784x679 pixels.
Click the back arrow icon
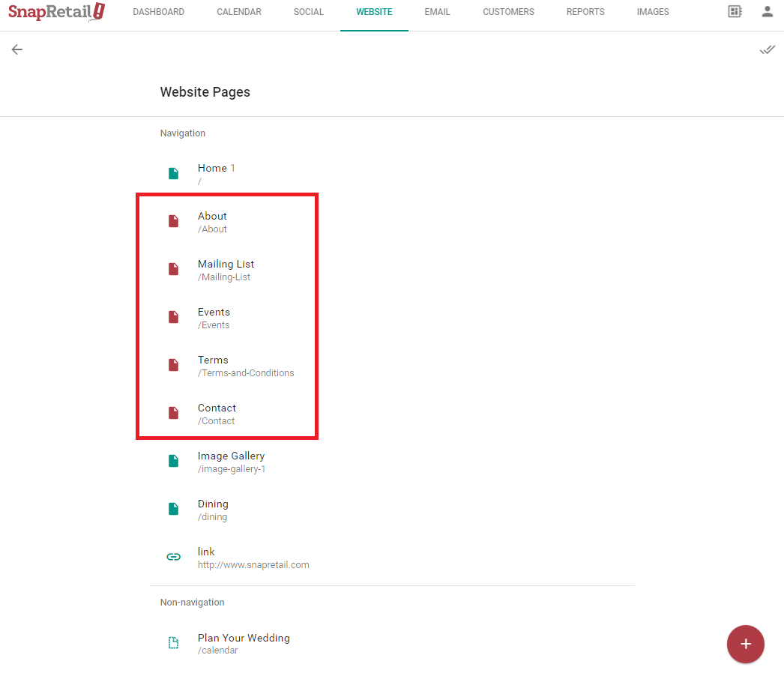[16, 49]
